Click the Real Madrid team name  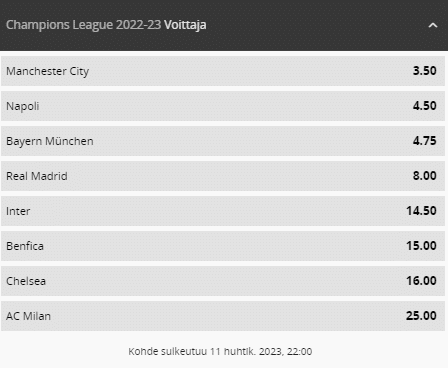pos(37,176)
